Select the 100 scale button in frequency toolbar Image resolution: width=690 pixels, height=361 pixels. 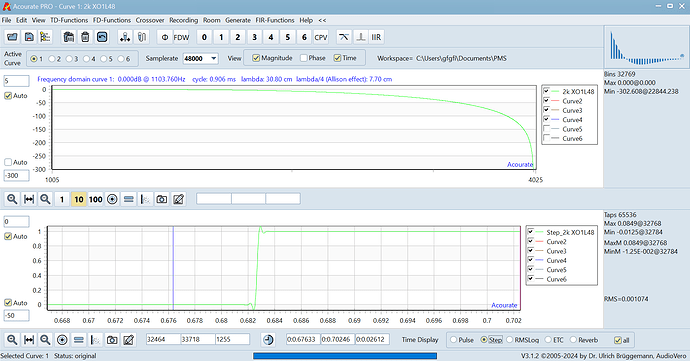pos(95,199)
